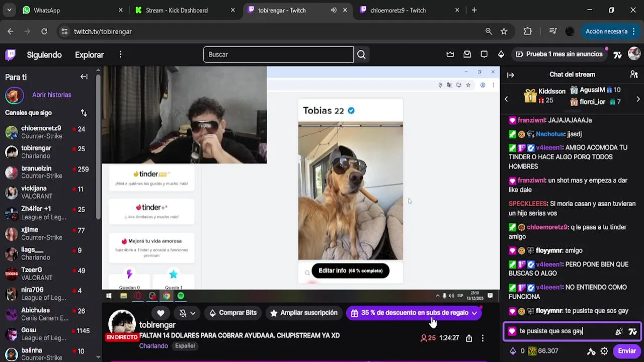Go to Siguiendo page
Image resolution: width=644 pixels, height=362 pixels.
tap(44, 55)
